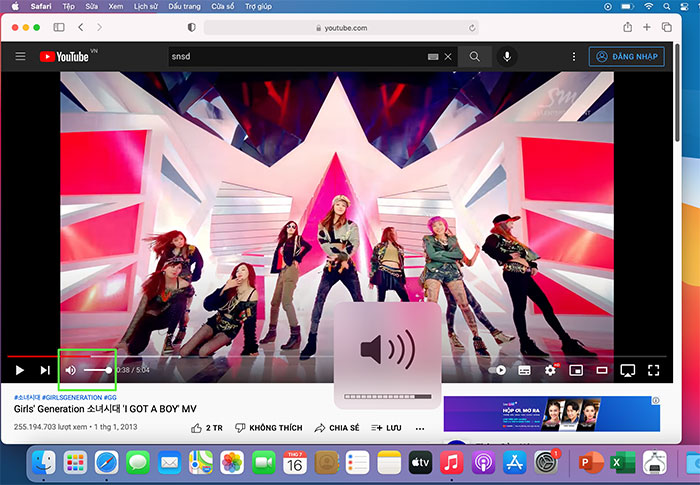The image size is (700, 485).
Task: Show Safari tab overview
Action: (667, 27)
